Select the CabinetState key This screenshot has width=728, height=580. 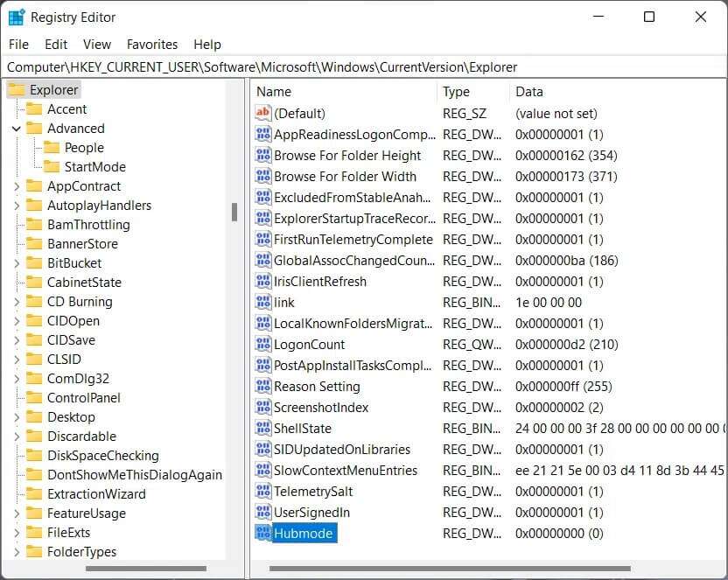(84, 283)
